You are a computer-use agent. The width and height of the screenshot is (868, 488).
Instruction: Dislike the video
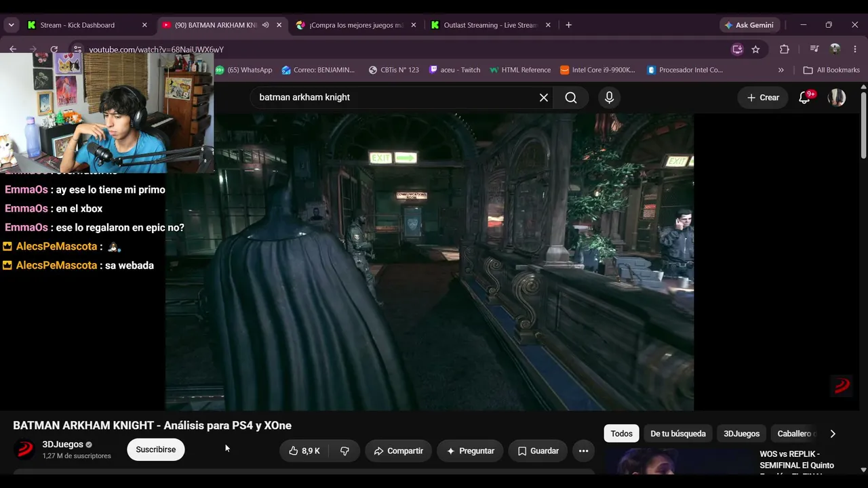tap(344, 451)
